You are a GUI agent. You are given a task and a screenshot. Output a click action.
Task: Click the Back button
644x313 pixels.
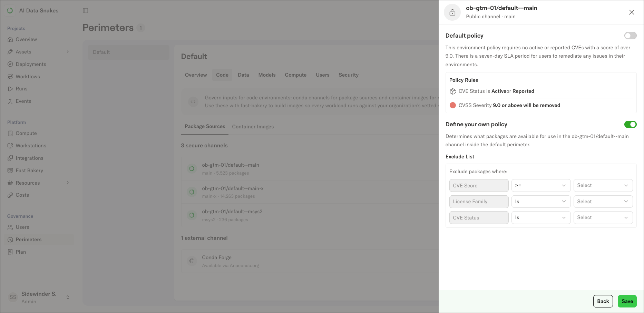603,301
